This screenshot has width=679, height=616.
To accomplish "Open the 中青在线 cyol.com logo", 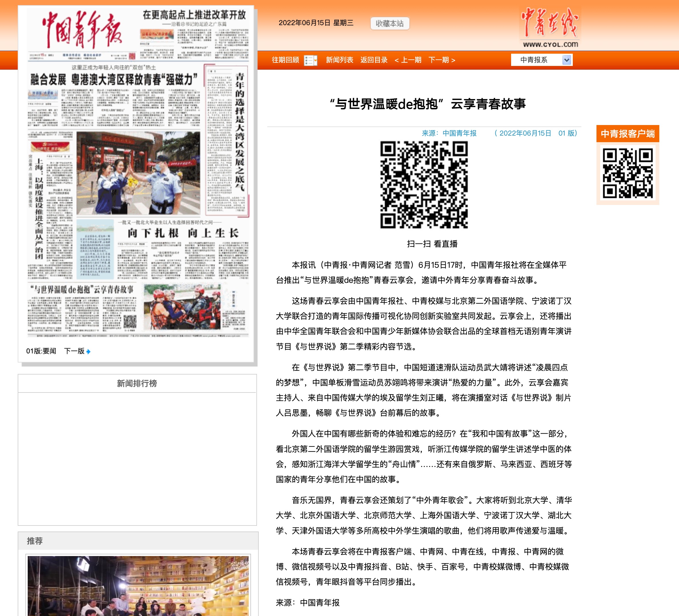I will 550,28.
